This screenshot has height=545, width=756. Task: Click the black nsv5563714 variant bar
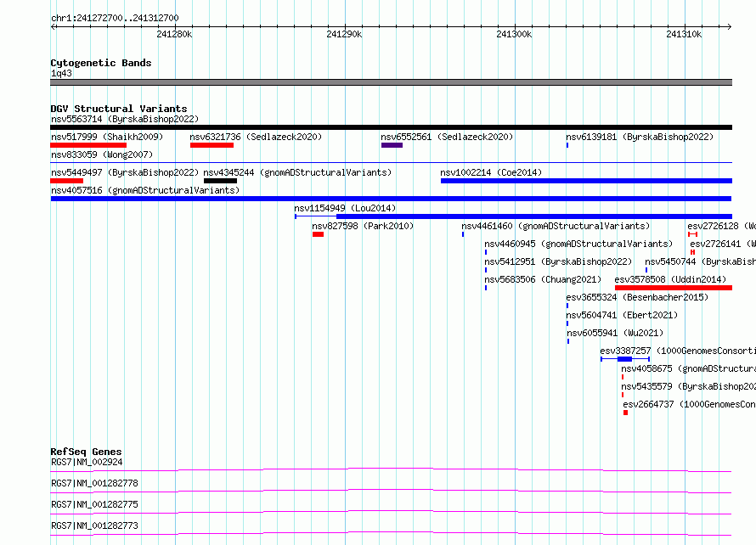tap(391, 127)
